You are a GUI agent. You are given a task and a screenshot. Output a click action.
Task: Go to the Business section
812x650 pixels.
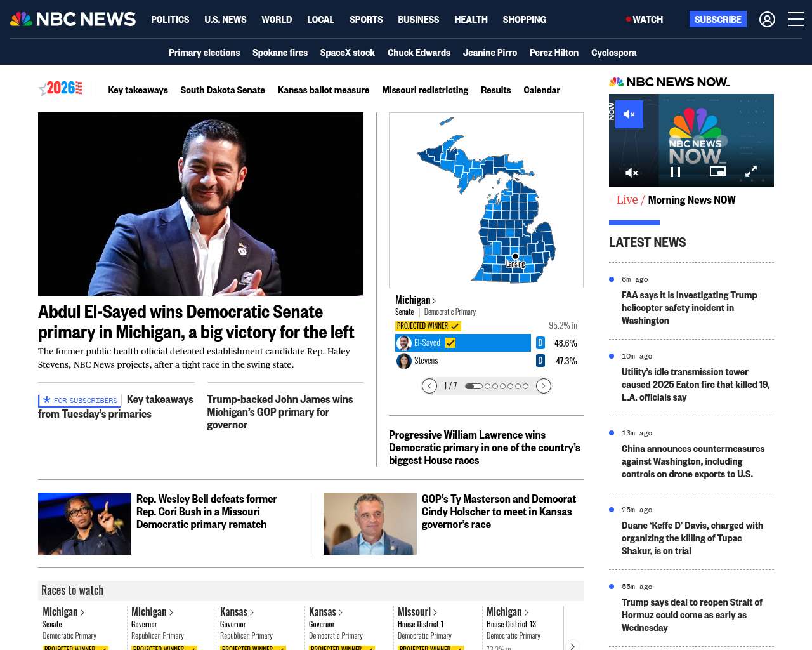coord(418,20)
